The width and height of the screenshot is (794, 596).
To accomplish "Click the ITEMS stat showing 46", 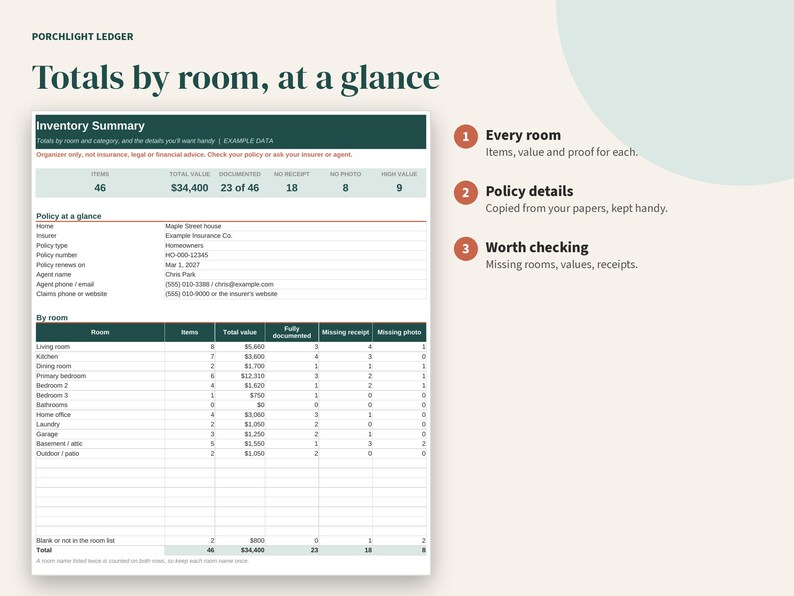I will 100,182.
